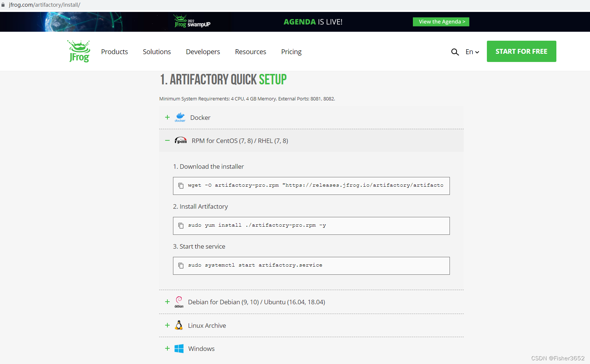The image size is (590, 364).
Task: Click the '2. Install Artifactory' step
Action: (x=200, y=206)
